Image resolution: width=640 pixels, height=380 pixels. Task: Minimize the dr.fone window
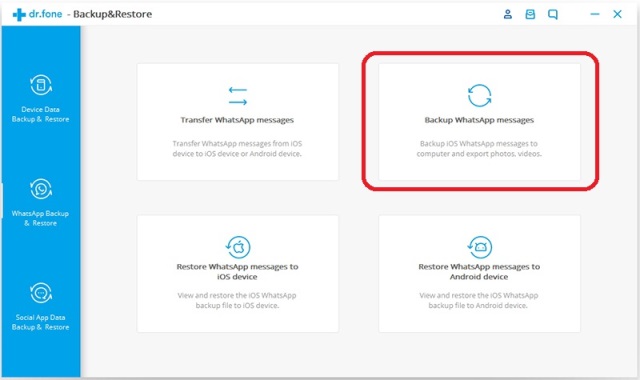(595, 14)
